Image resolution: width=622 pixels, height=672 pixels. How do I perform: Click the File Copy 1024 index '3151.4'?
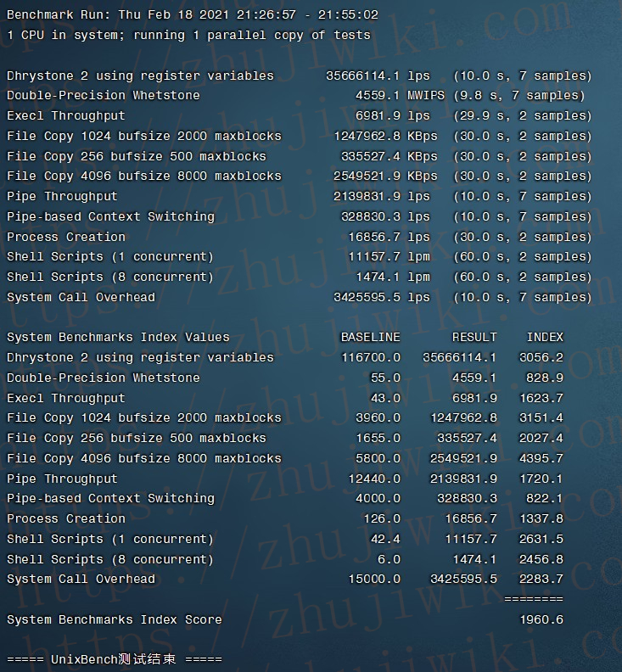(x=541, y=417)
